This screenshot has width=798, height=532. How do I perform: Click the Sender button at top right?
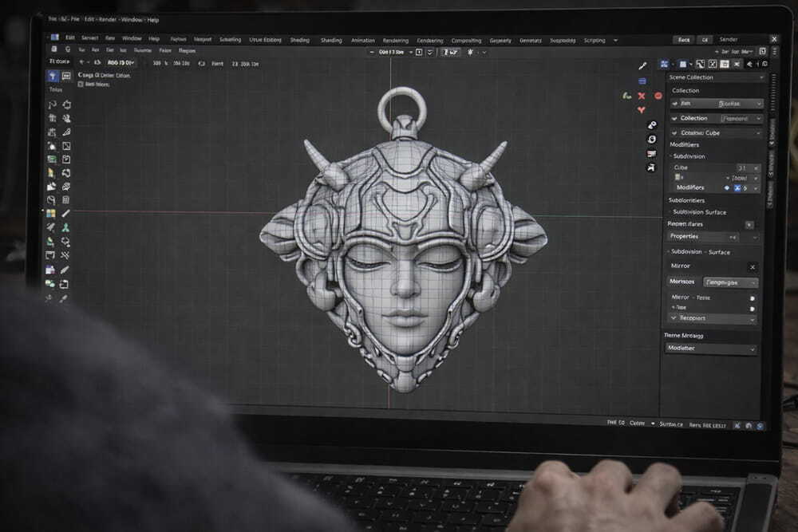pos(729,39)
